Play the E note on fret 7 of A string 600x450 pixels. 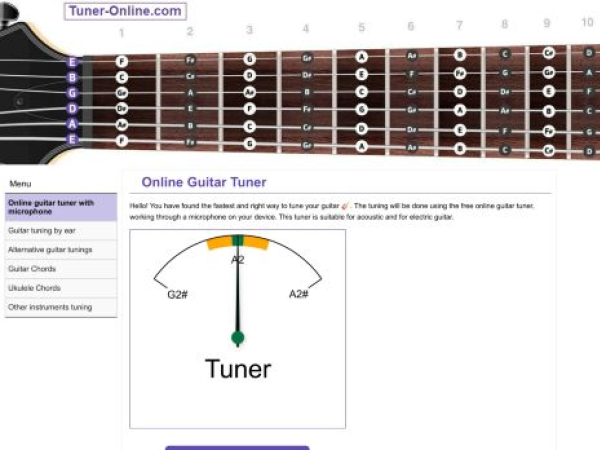[460, 130]
